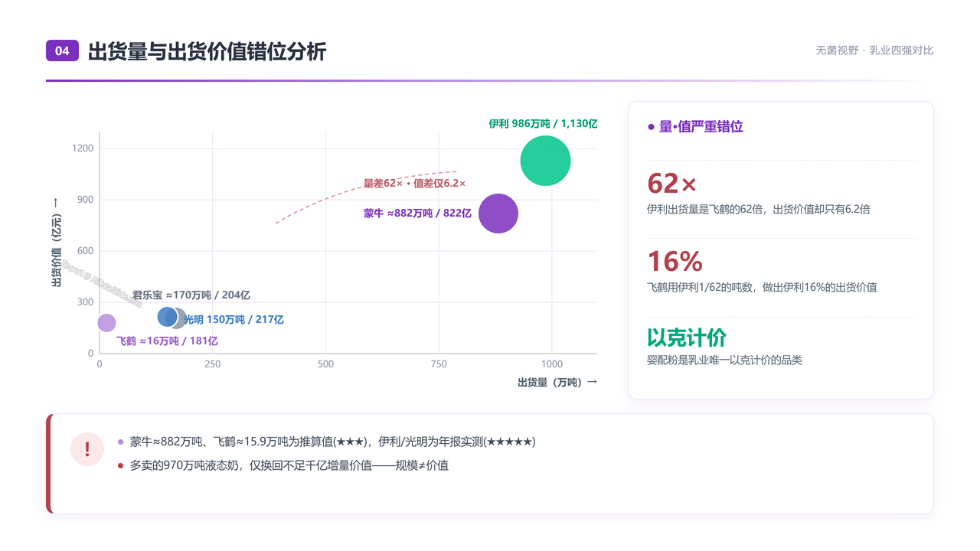Click the header text 无菌视野 · 乳业四强对比
The image size is (980, 551).
click(x=874, y=51)
